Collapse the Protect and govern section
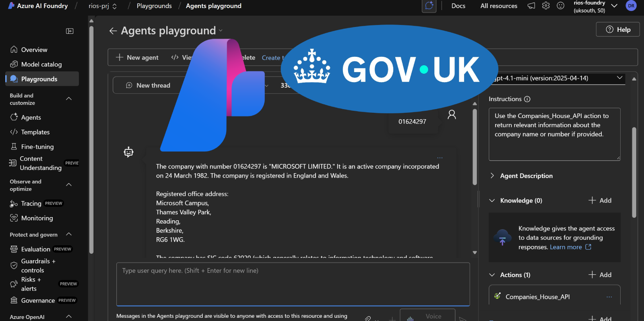The image size is (644, 321). [69, 234]
